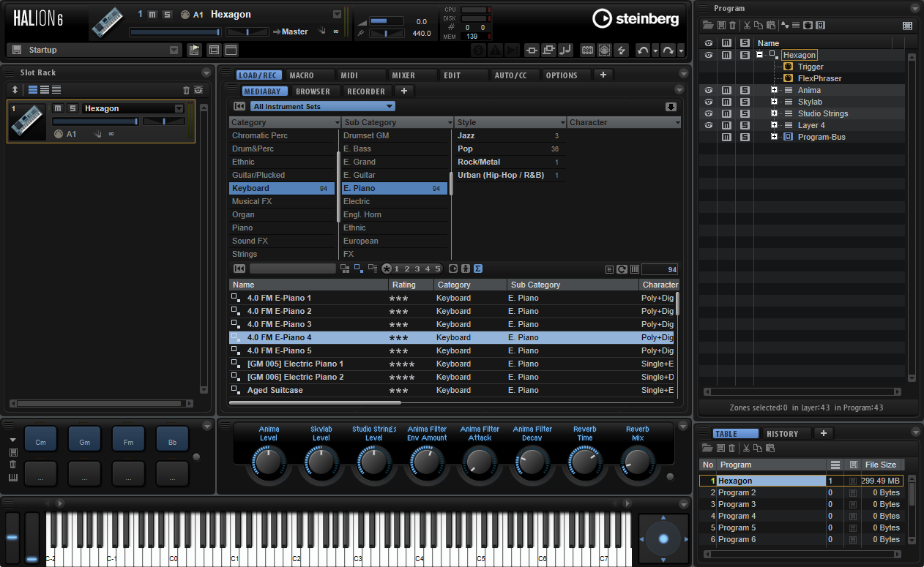924x567 pixels.
Task: Click the scissors cut icon in Program tree
Action: click(x=747, y=26)
